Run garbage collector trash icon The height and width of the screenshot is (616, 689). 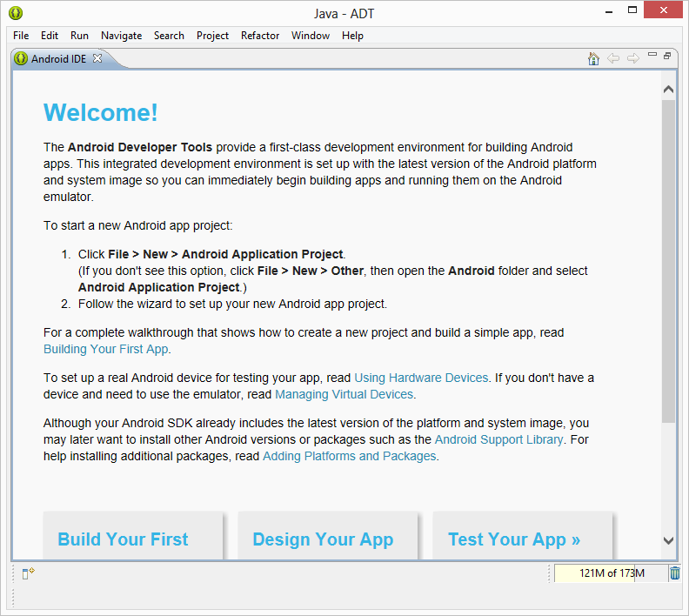(x=675, y=573)
